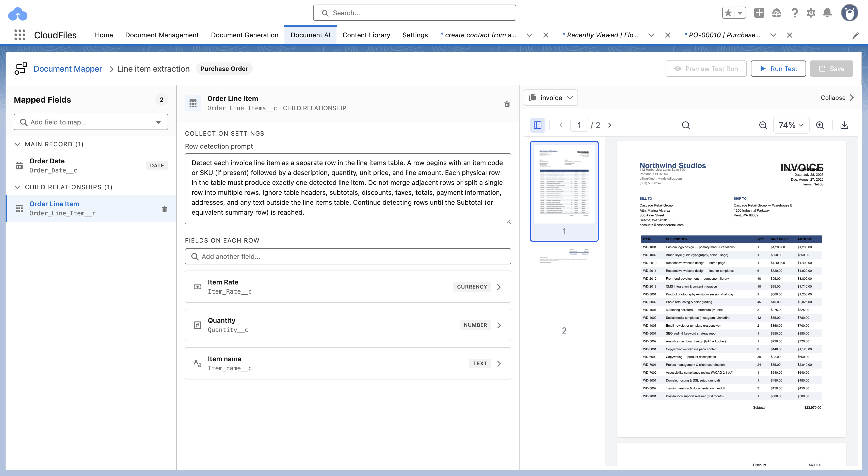The width and height of the screenshot is (868, 476).
Task: Open the Content Library tab
Action: [366, 35]
